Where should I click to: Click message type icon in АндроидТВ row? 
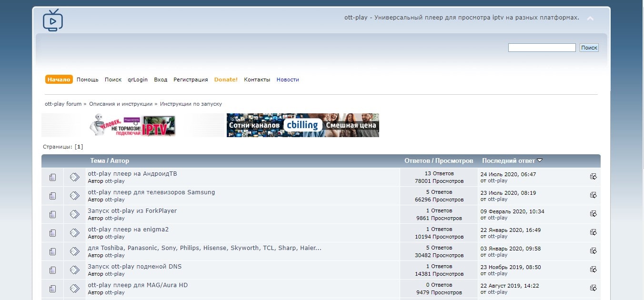coord(75,177)
